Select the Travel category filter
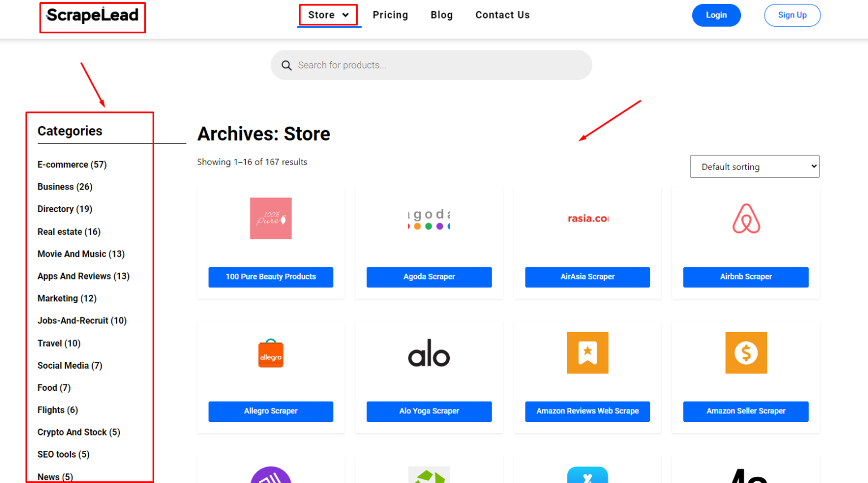This screenshot has height=483, width=868. click(x=58, y=343)
